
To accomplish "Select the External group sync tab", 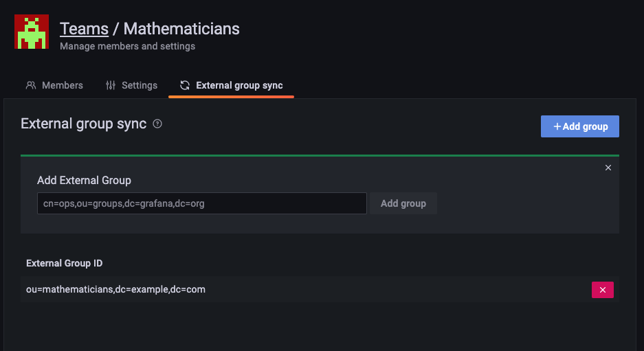I will (x=239, y=85).
